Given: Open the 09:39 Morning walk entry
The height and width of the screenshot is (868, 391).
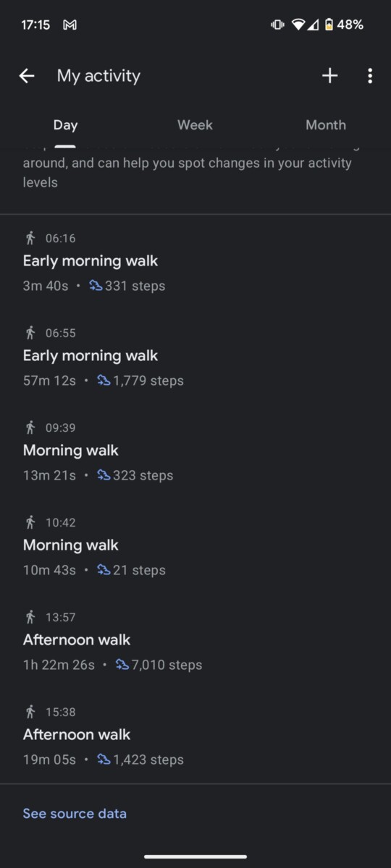Looking at the screenshot, I should pyautogui.click(x=195, y=451).
